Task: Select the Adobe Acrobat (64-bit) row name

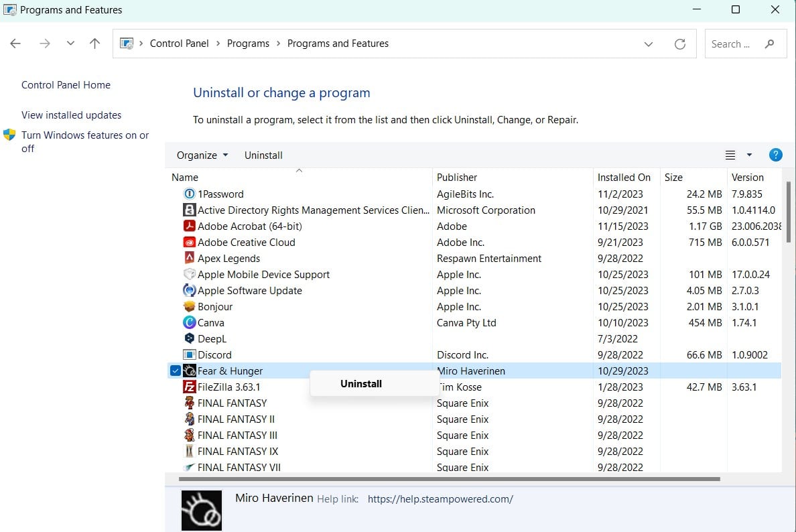Action: point(250,226)
